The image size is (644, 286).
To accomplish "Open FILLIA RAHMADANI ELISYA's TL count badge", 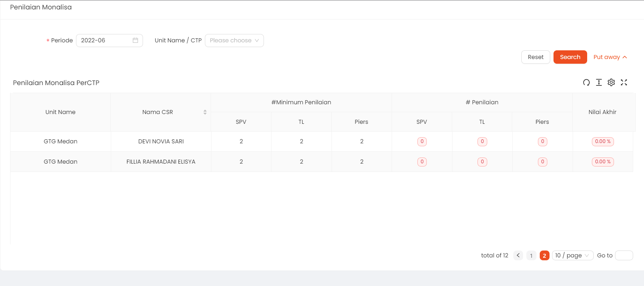I will click(x=482, y=162).
